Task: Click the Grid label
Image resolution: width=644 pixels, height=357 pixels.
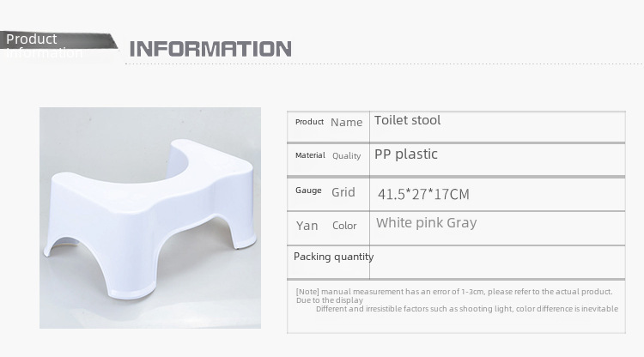Action: click(343, 192)
